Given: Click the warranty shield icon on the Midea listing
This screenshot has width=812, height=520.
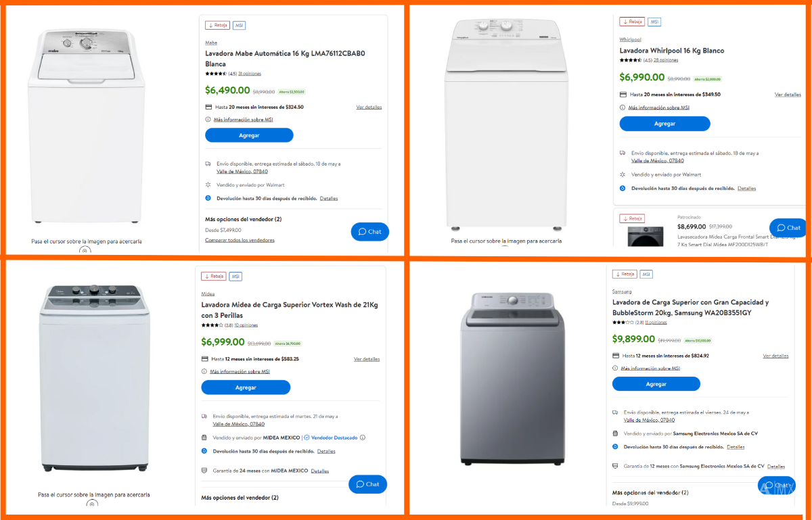Looking at the screenshot, I should click(x=206, y=471).
